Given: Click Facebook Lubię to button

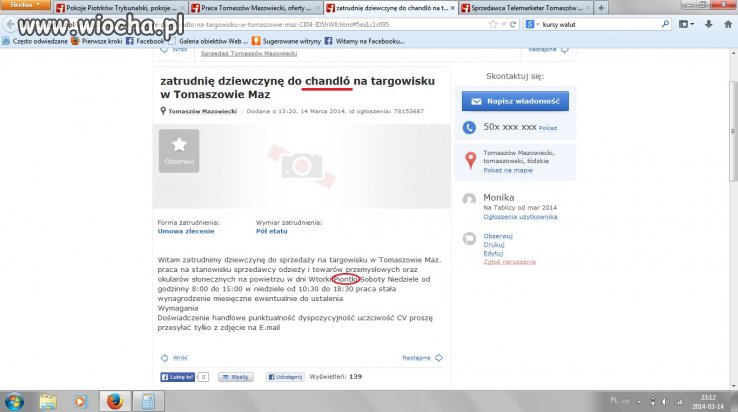Looking at the screenshot, I should (177, 377).
